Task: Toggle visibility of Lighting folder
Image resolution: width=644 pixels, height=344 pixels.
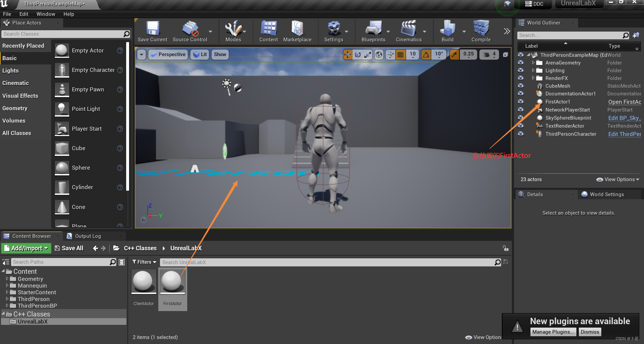Action: [x=521, y=70]
